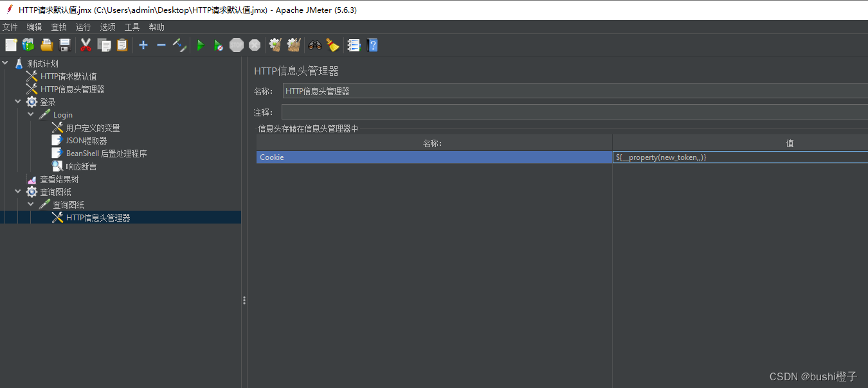868x388 pixels.
Task: Click the 值 column header
Action: coord(740,143)
